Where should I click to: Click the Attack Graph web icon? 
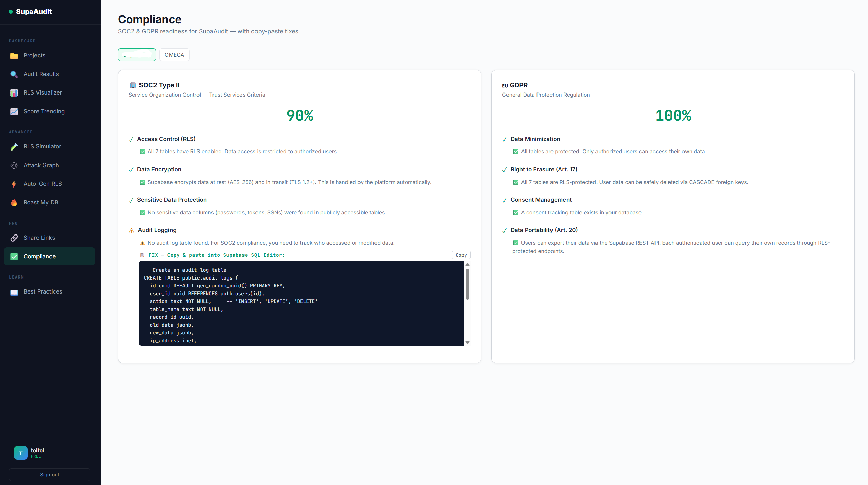pyautogui.click(x=14, y=166)
